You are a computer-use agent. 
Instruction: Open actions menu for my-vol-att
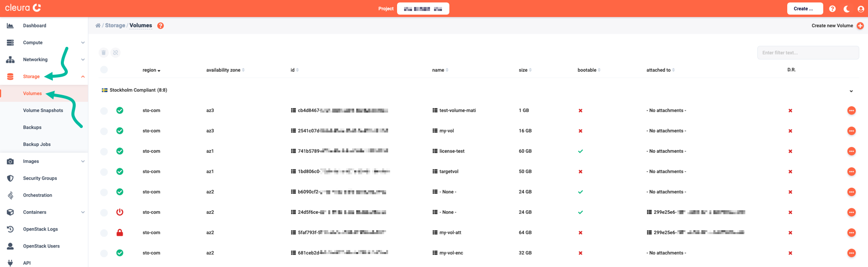(x=852, y=233)
